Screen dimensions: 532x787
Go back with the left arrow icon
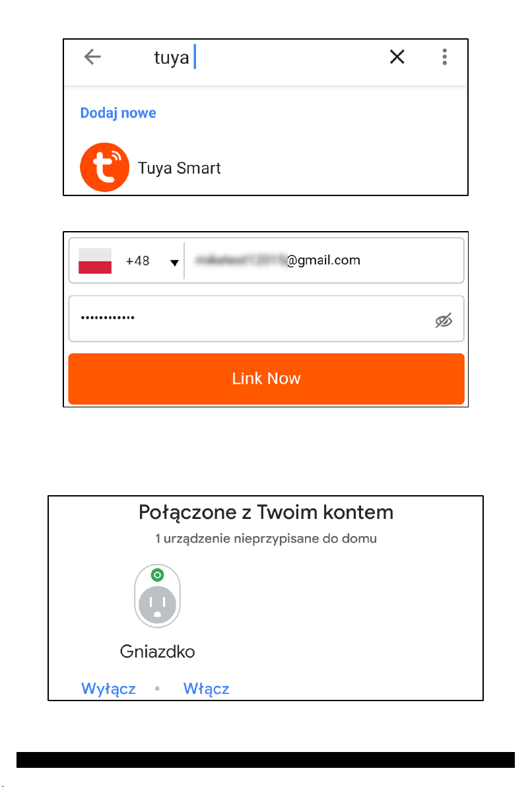click(92, 57)
